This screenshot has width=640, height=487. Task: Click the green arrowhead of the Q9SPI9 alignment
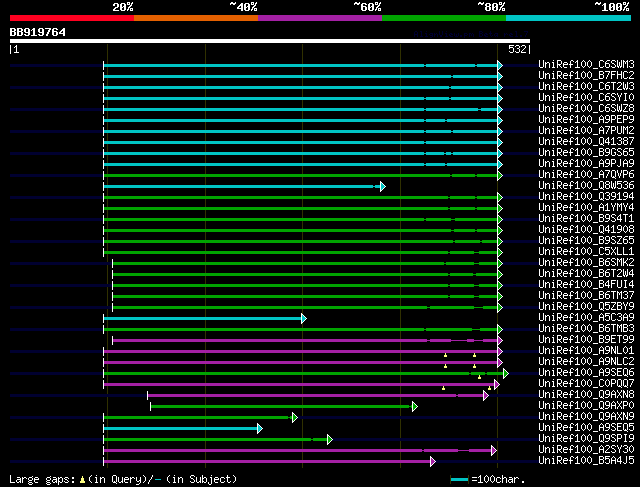330,440
